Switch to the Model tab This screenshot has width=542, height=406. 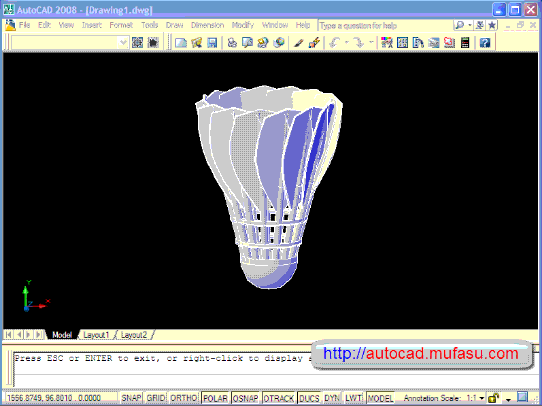pyautogui.click(x=62, y=335)
